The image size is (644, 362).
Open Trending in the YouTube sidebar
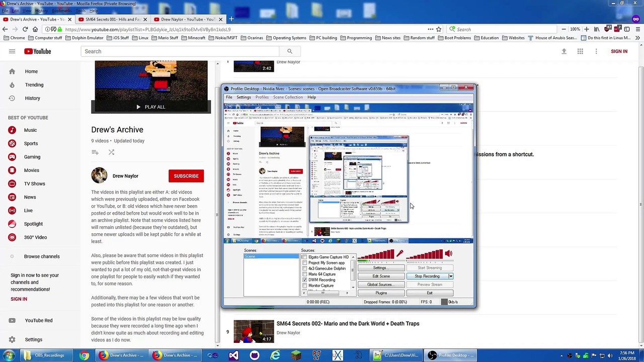coord(34,85)
